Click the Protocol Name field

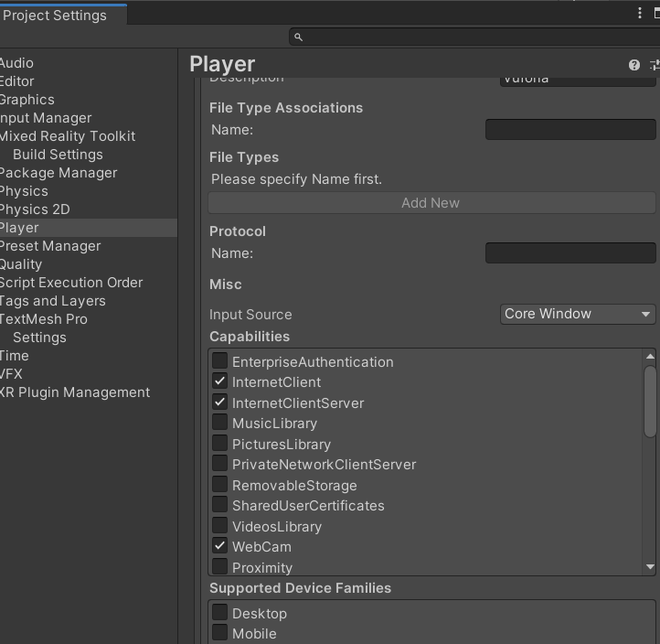pos(570,253)
